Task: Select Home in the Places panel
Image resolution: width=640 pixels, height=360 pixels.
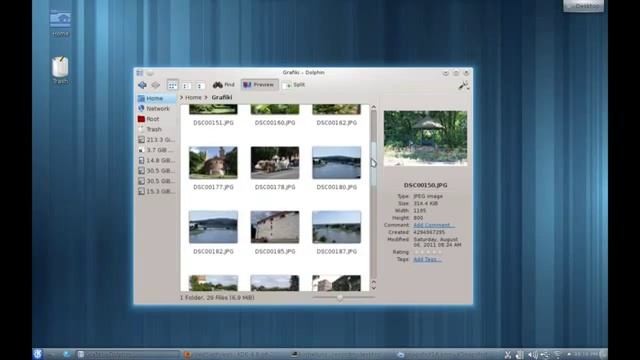Action: (156, 98)
